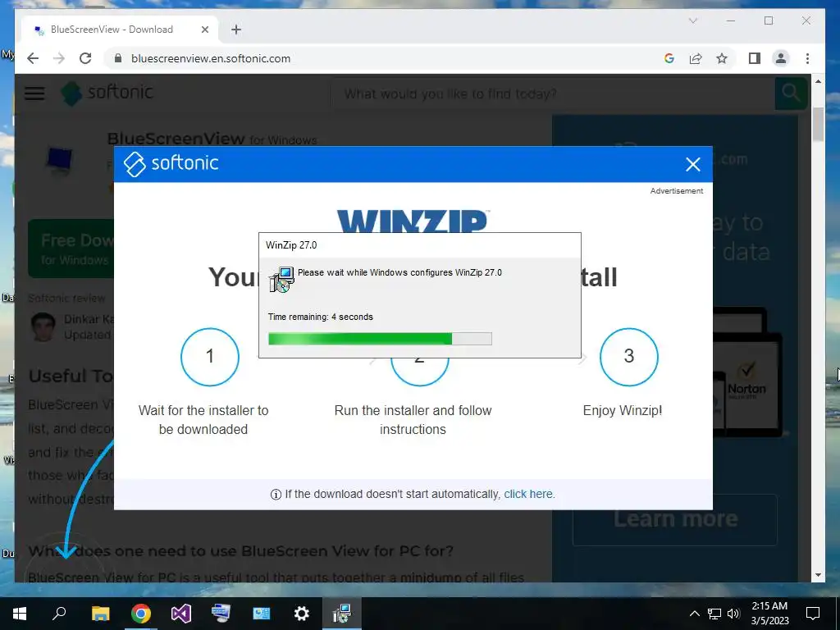Open Windows taskbar search
This screenshot has height=630, width=840.
(59, 614)
